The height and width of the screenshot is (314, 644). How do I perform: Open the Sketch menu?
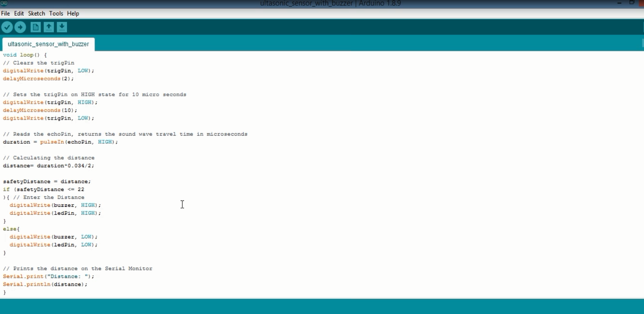point(37,14)
